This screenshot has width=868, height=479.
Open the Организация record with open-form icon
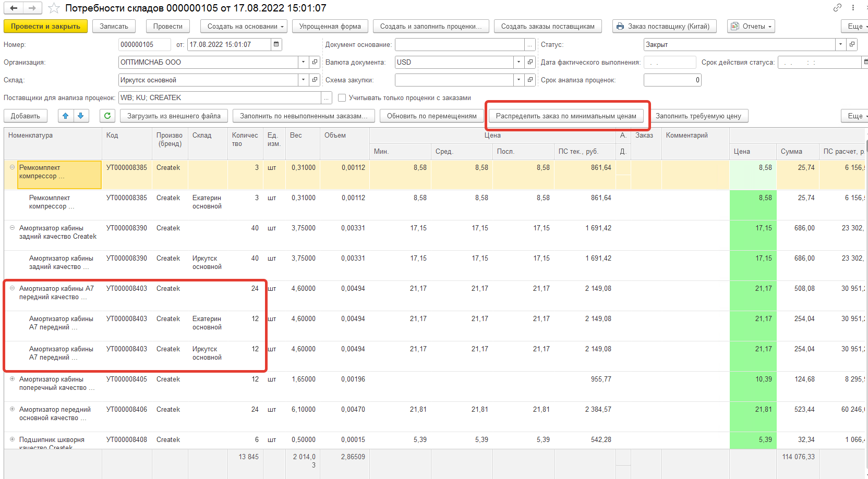(x=315, y=62)
